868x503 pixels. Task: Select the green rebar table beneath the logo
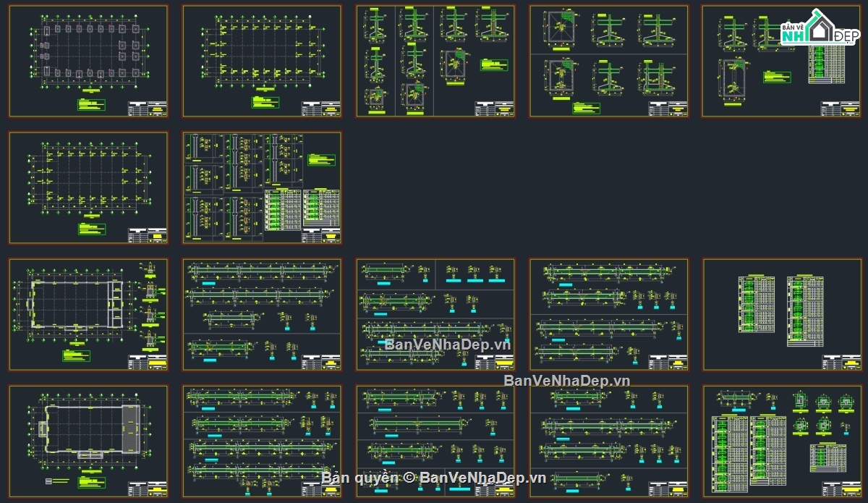825,65
